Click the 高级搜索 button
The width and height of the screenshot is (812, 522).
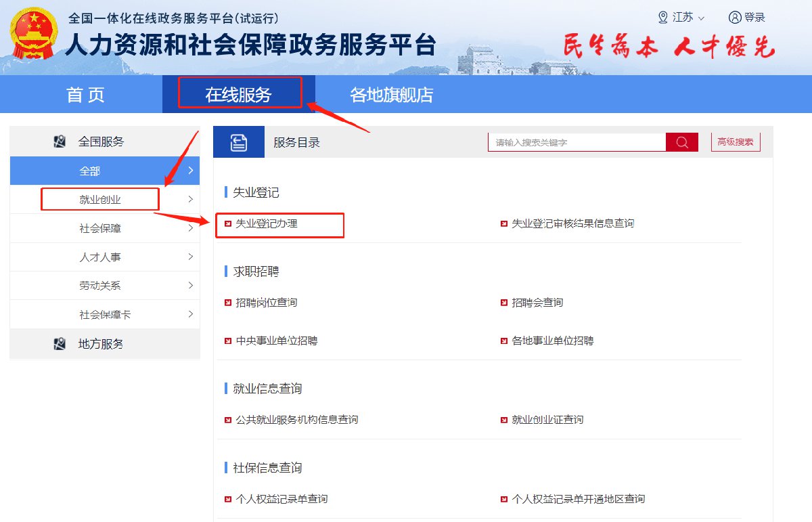click(x=736, y=142)
